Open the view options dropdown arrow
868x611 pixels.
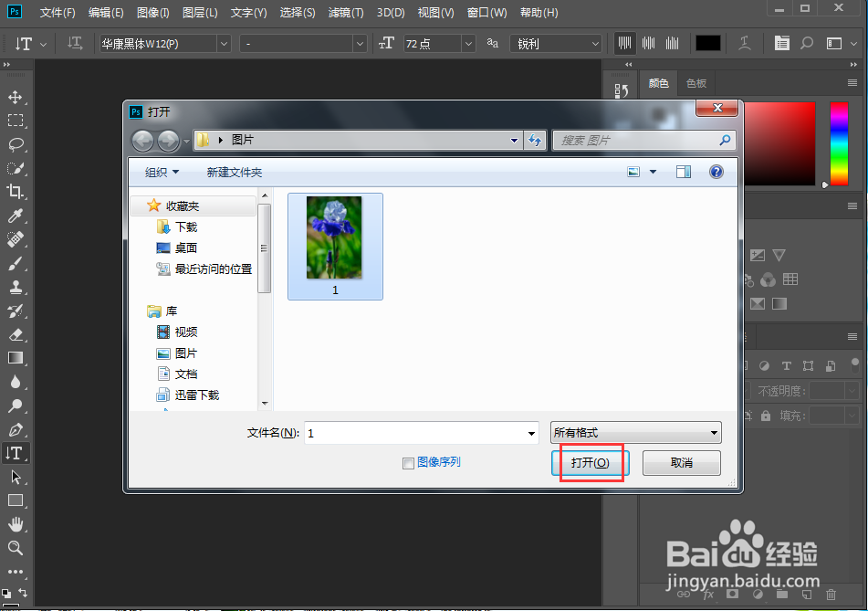click(653, 172)
